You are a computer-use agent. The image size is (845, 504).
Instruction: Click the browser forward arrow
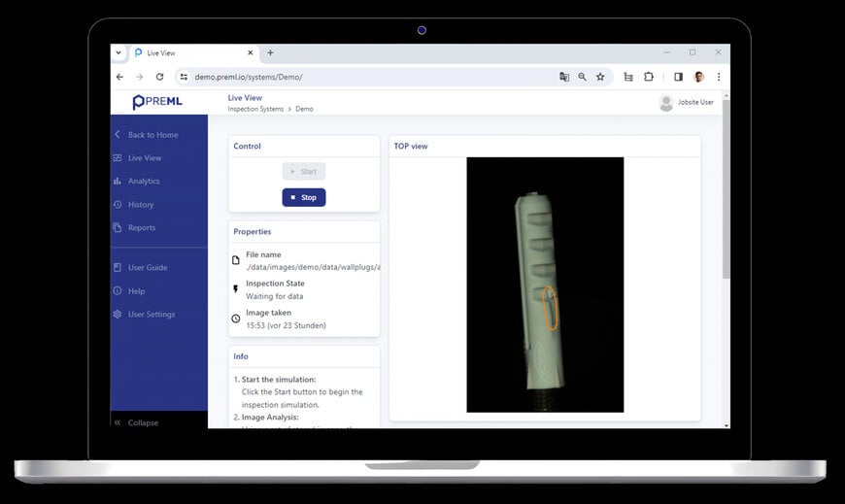pos(140,77)
